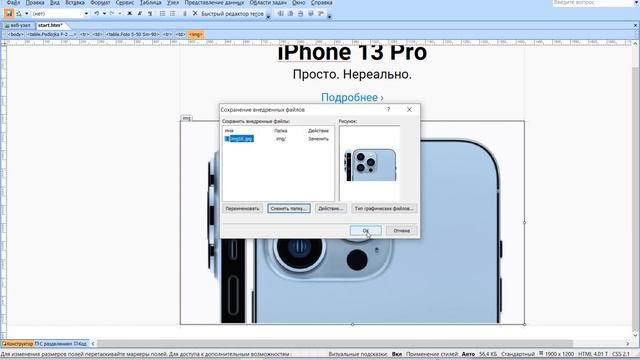
Task: Click second icon of right toolbar group
Action: pos(290,13)
